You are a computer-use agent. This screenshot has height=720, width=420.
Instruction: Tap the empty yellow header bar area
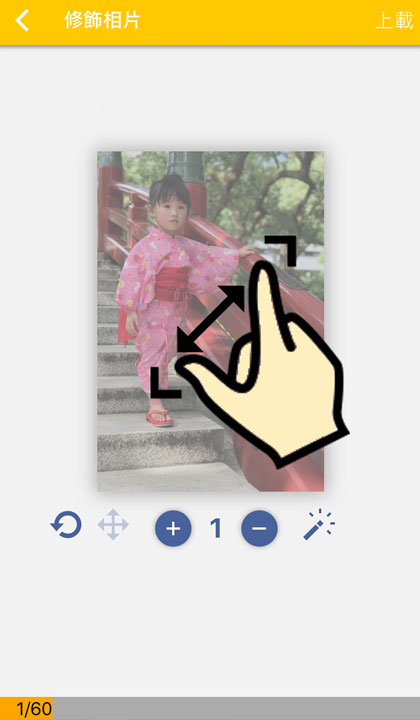pyautogui.click(x=257, y=22)
